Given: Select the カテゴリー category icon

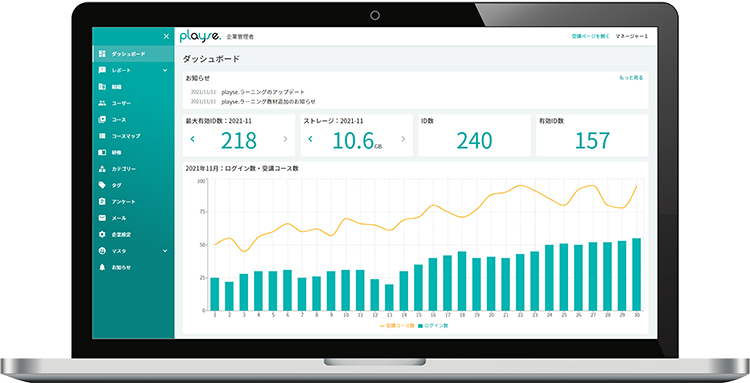Looking at the screenshot, I should (102, 169).
